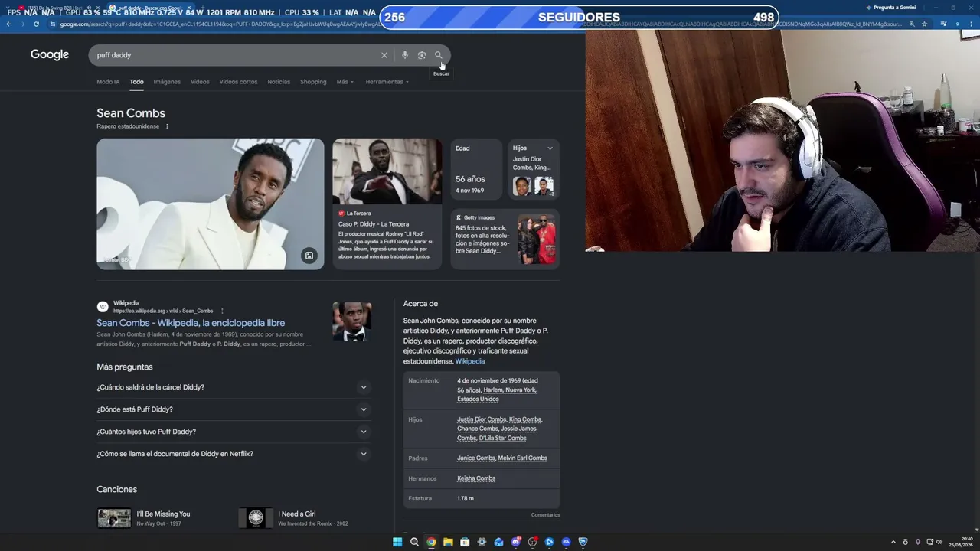Open the D'Lila Star Combs link
The image size is (980, 551).
[502, 439]
